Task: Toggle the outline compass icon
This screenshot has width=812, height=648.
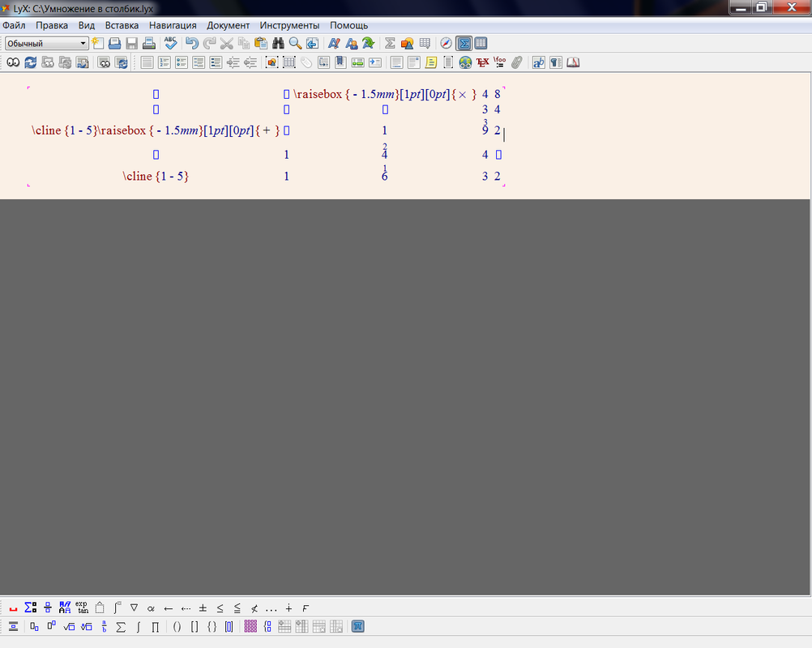Action: [446, 44]
